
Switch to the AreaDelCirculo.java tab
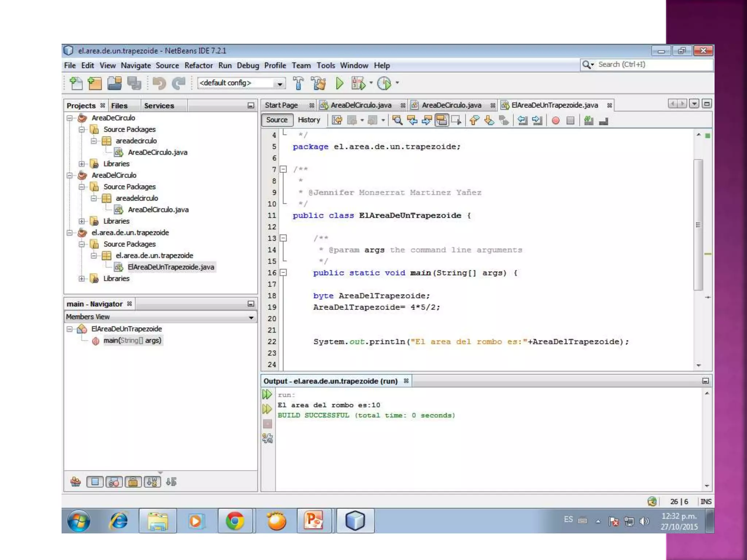(360, 105)
